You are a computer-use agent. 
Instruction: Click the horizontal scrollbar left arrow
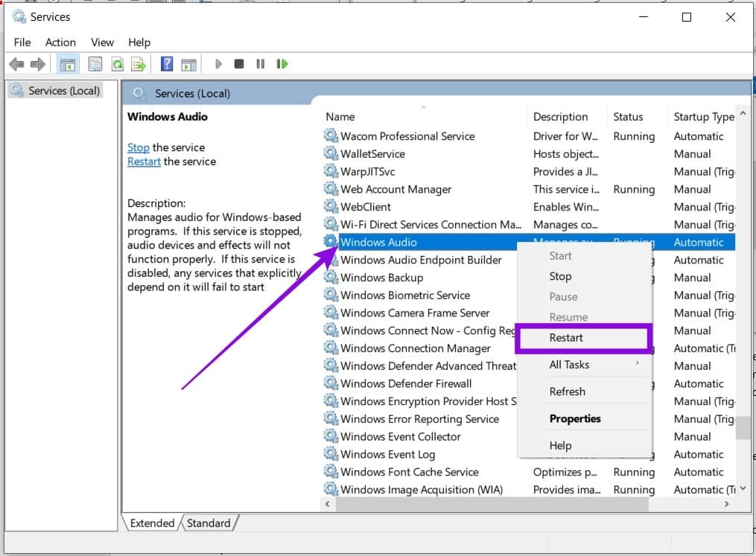[x=328, y=504]
